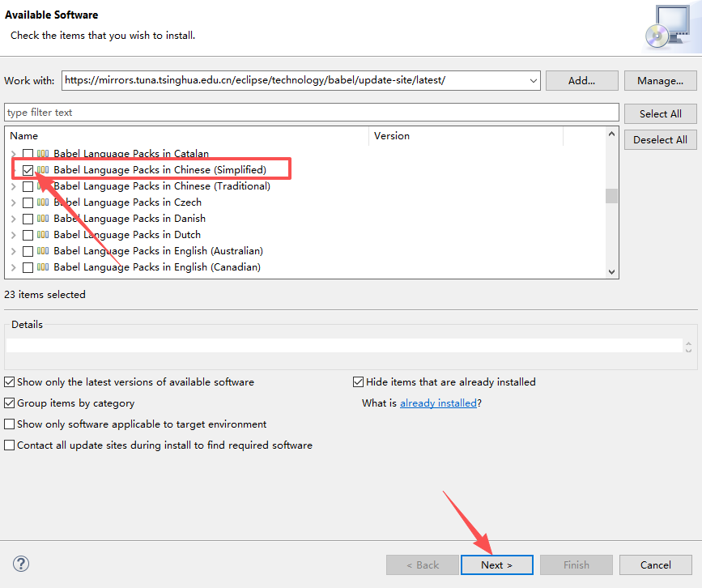The image size is (702, 588).
Task: Click the help question mark icon
Action: pyautogui.click(x=21, y=564)
